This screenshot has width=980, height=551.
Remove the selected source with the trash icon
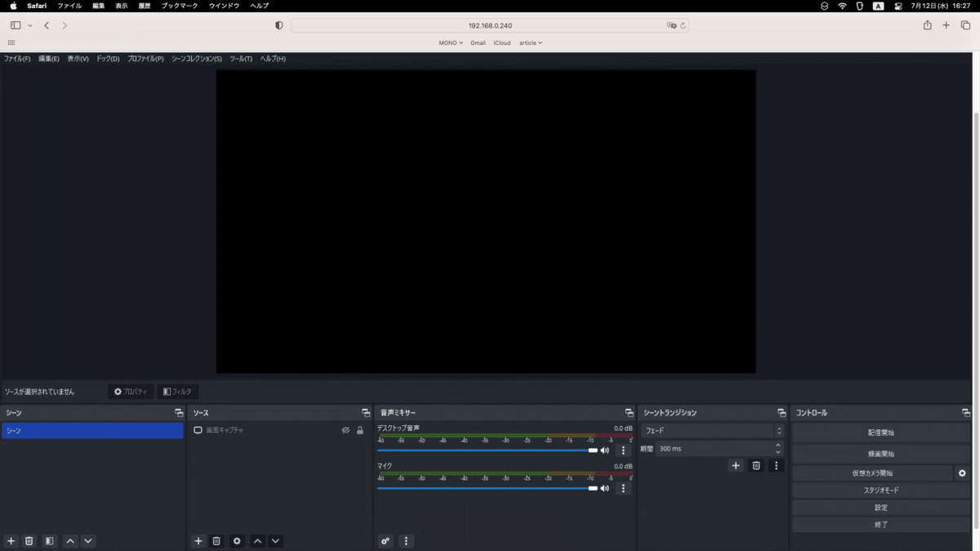[216, 541]
